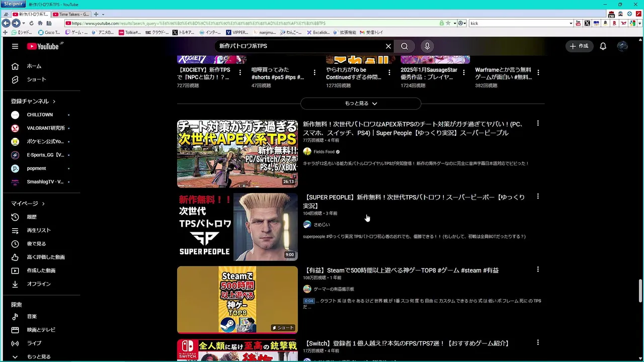Open 映画とテレビ in explore section
This screenshot has height=362, width=644.
(x=41, y=330)
